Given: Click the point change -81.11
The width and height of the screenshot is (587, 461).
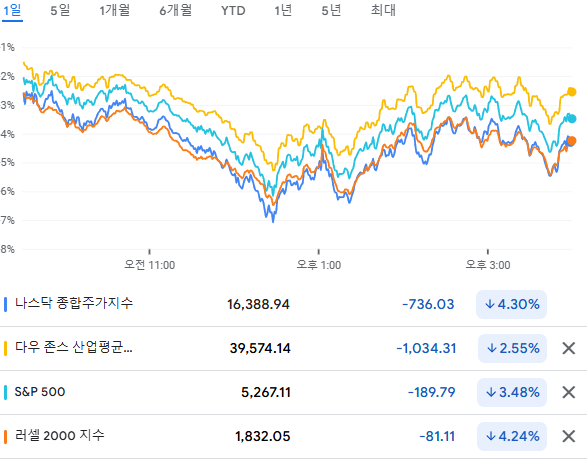Looking at the screenshot, I should coord(437,436).
